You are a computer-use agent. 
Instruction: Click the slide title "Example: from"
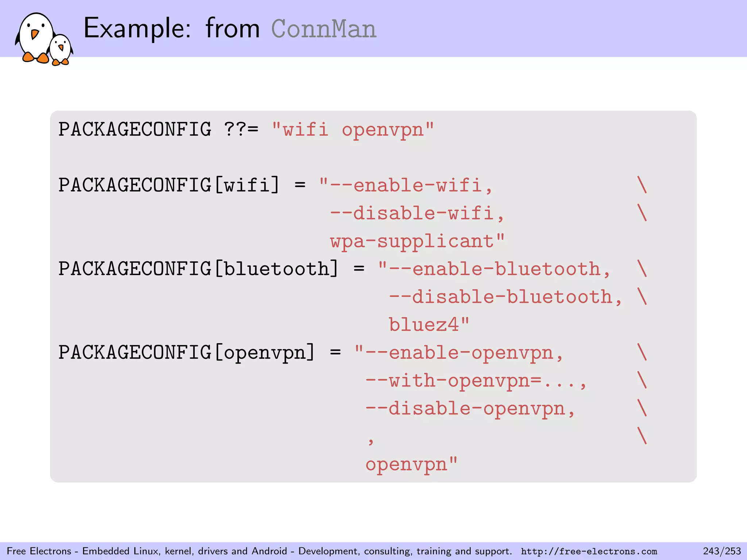[171, 28]
